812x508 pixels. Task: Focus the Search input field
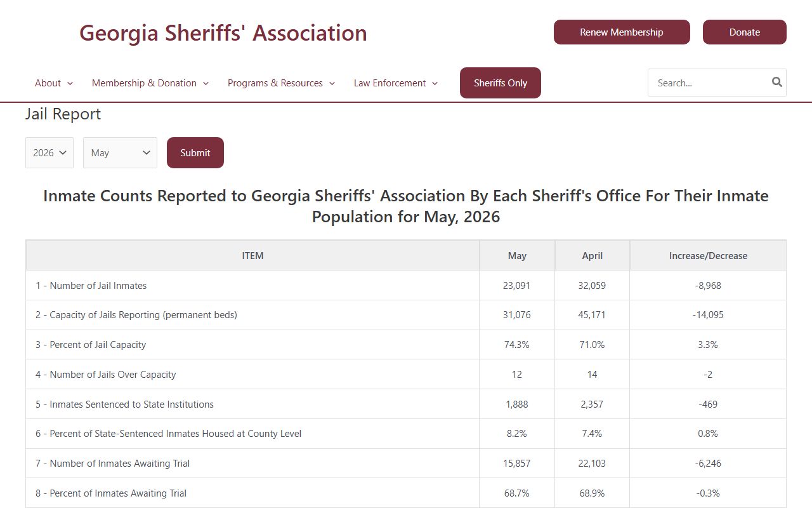[707, 83]
